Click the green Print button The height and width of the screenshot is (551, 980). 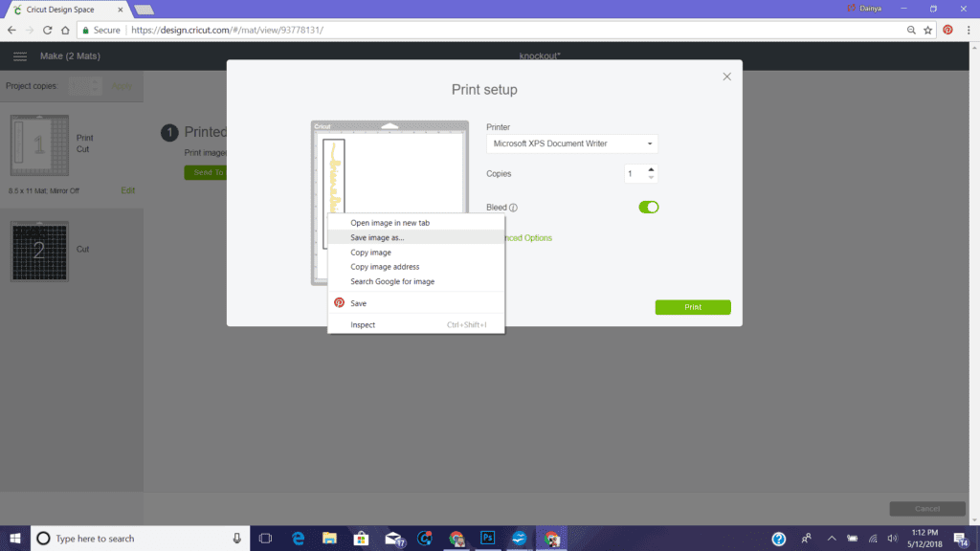pos(693,307)
